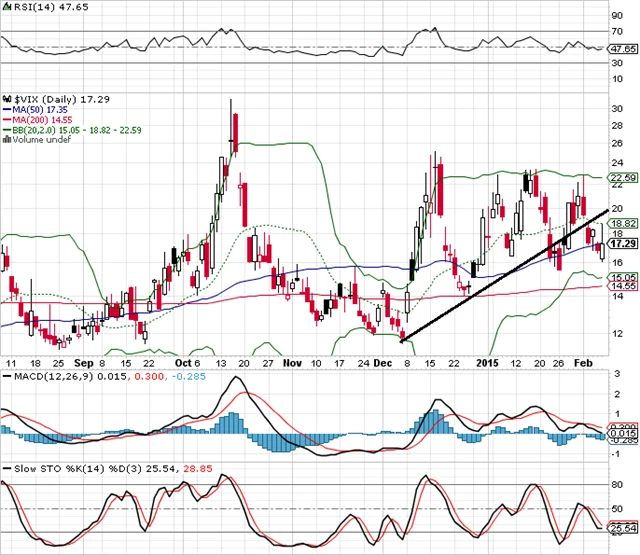
Task: Click the Volume bars icon in legend
Action: point(4,139)
